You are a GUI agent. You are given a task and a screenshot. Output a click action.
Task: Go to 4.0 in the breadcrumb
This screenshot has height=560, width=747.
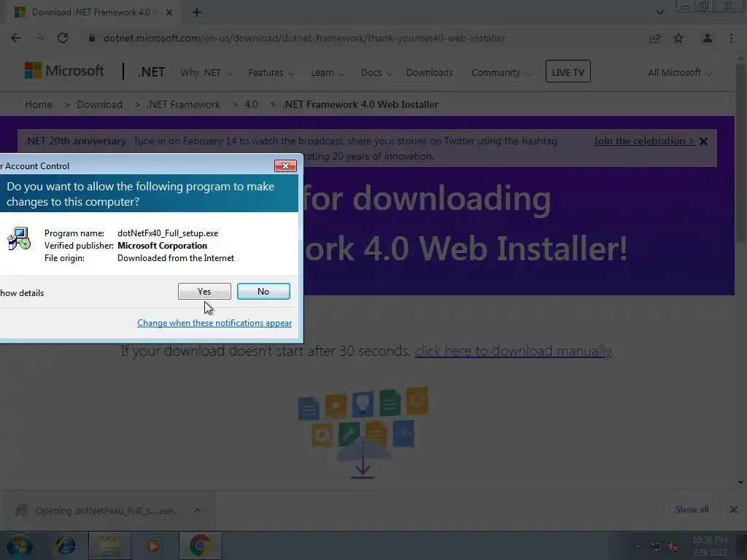[x=251, y=104]
